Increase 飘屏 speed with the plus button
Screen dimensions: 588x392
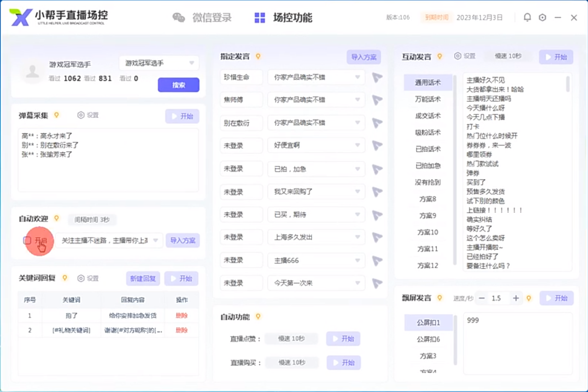516,298
